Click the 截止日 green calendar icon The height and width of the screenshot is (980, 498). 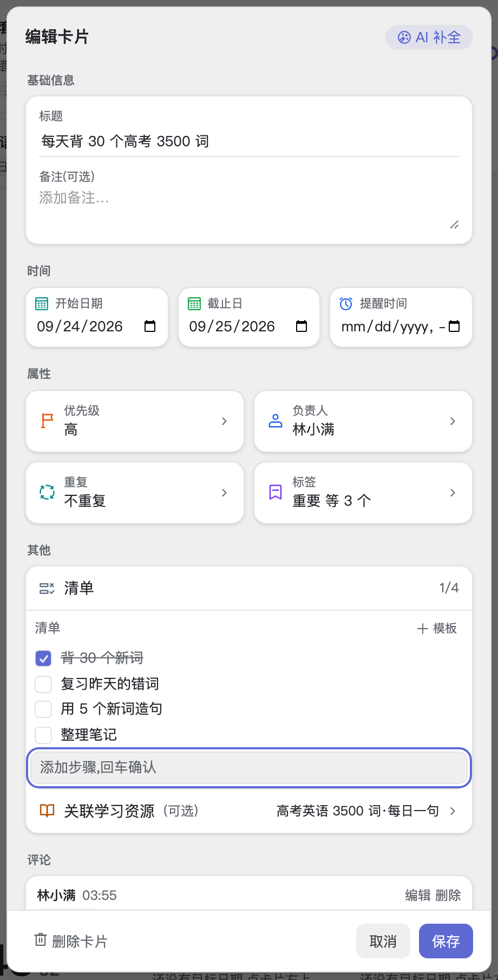[194, 304]
